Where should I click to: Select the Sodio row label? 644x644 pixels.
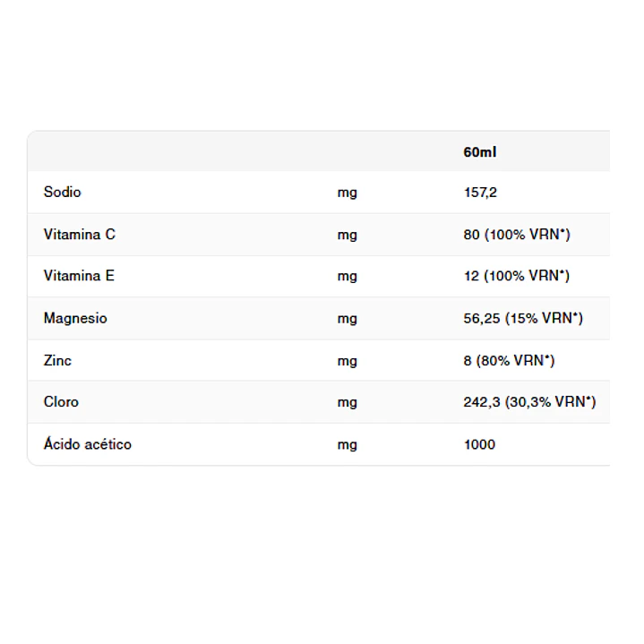[x=63, y=193]
